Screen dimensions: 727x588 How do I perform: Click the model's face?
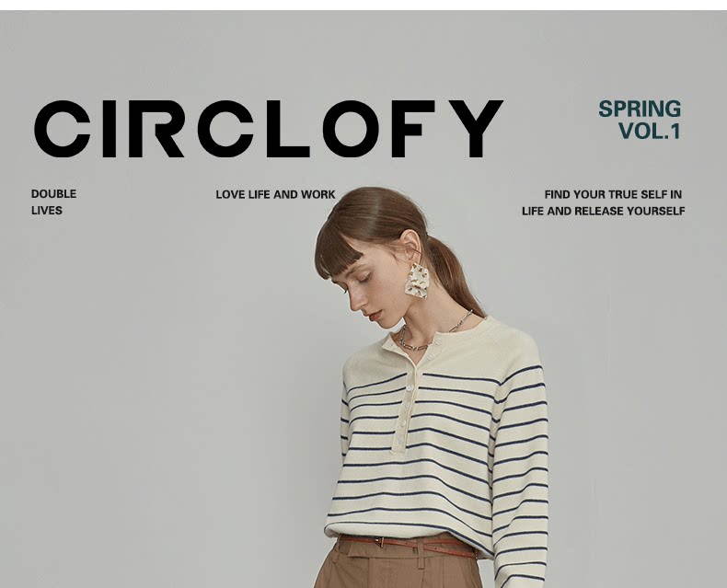(x=371, y=292)
